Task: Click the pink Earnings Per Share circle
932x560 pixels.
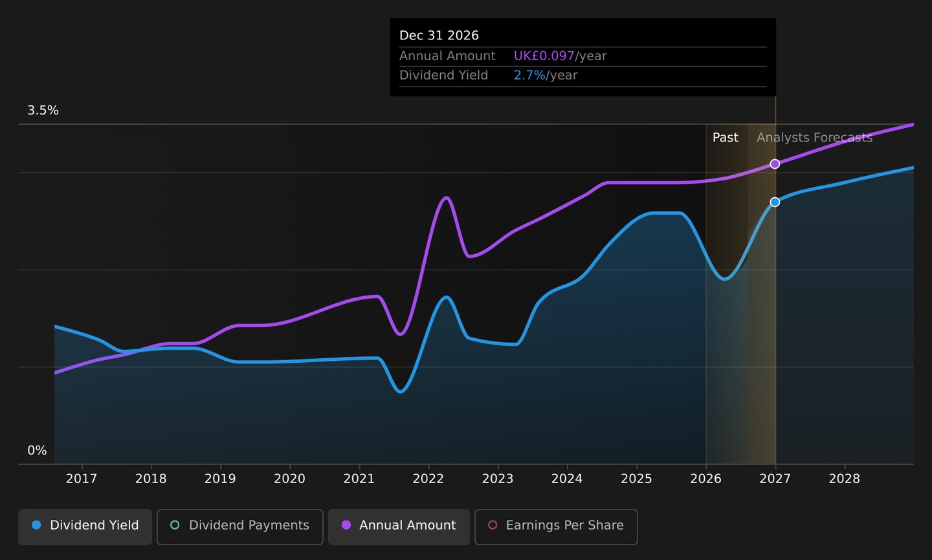Action: click(x=493, y=525)
